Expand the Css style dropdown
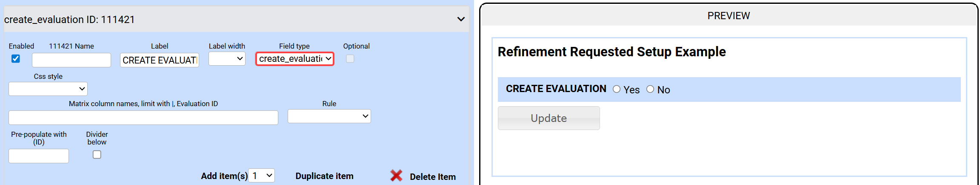The height and width of the screenshot is (185, 980). pos(48,89)
